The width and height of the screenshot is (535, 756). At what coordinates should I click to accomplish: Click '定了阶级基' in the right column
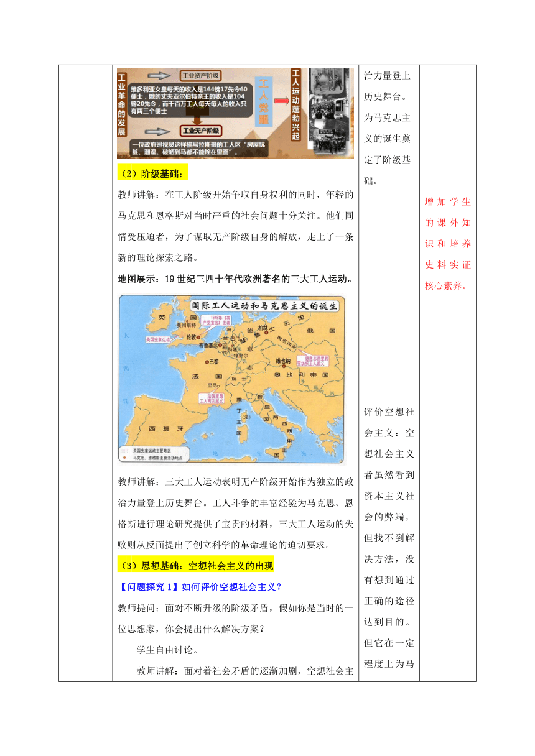(x=388, y=160)
